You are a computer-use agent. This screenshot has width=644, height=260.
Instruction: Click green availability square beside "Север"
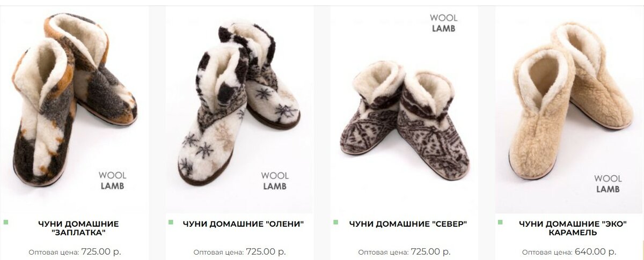point(335,222)
